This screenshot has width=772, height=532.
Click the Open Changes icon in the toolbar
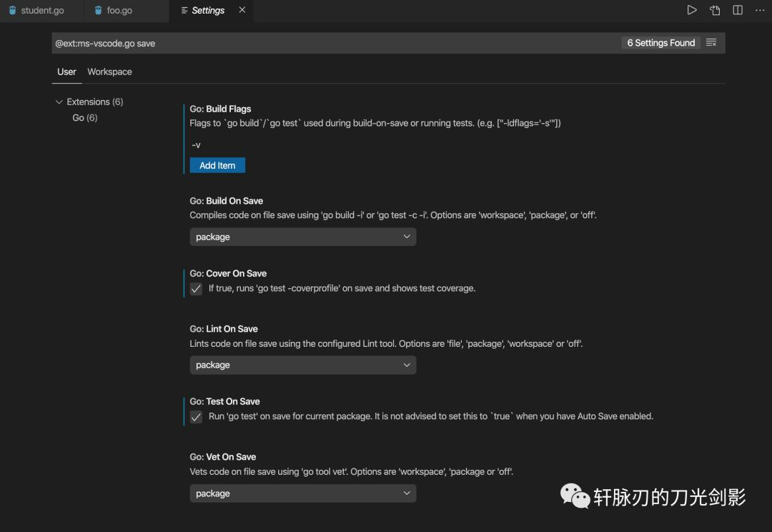coord(714,10)
